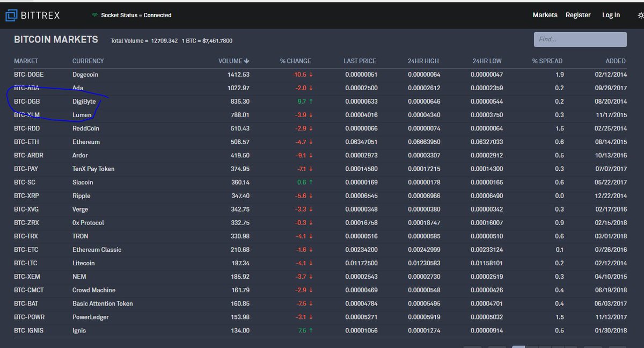The width and height of the screenshot is (644, 348).
Task: Click Ripple volume 347.40
Action: (x=240, y=196)
